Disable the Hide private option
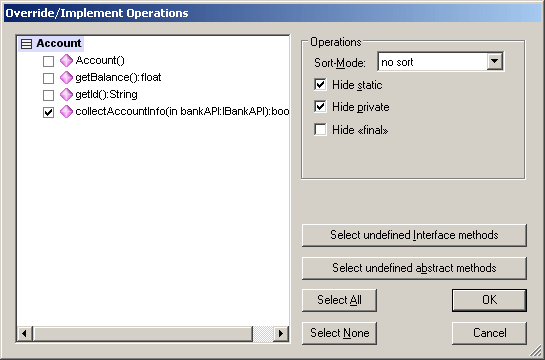Screen dimensions: 545x360 pos(320,107)
